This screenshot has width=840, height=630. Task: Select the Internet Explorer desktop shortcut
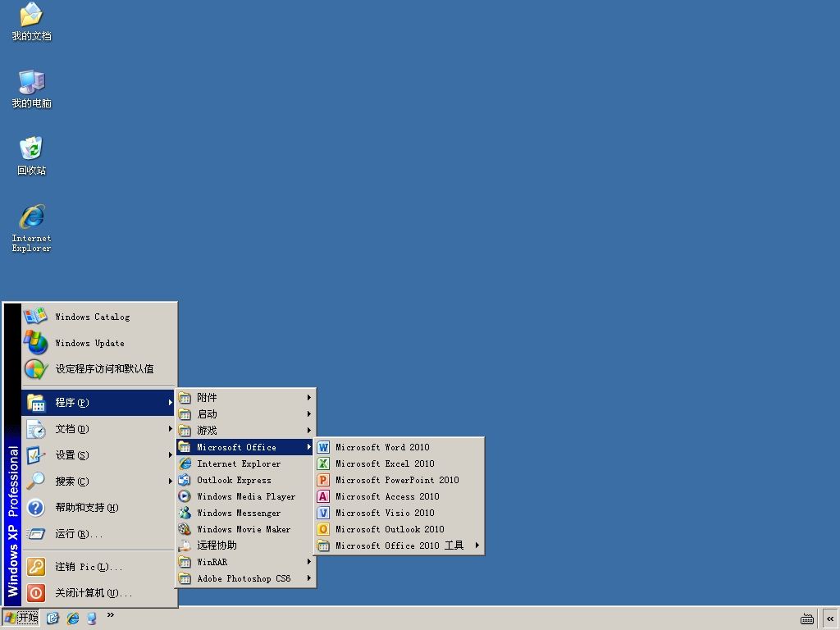point(31,228)
